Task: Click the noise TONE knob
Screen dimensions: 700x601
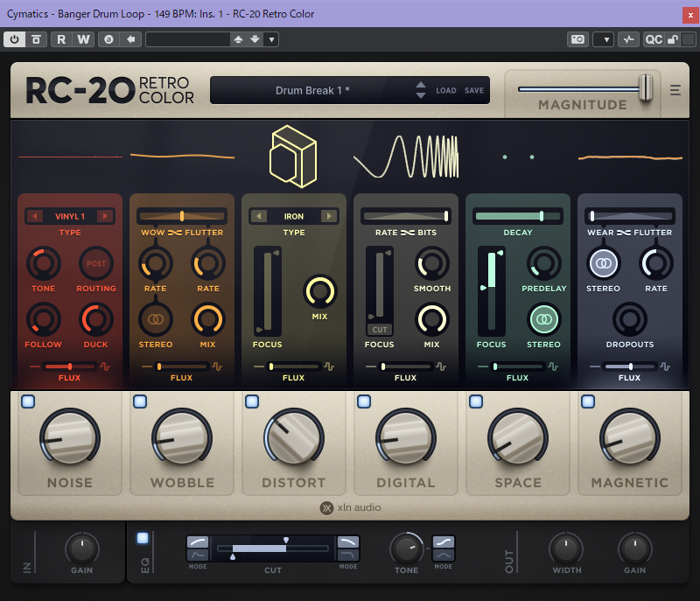Action: tap(43, 263)
